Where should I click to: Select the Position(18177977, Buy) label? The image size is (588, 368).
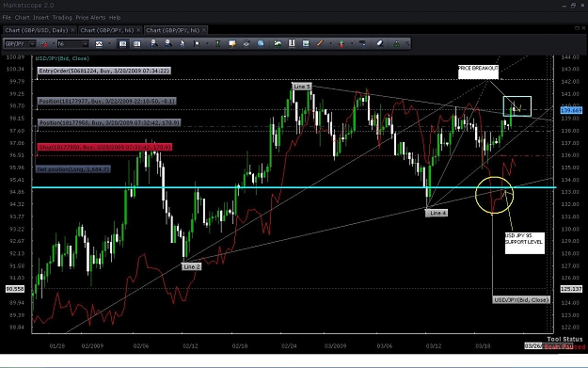(107, 101)
